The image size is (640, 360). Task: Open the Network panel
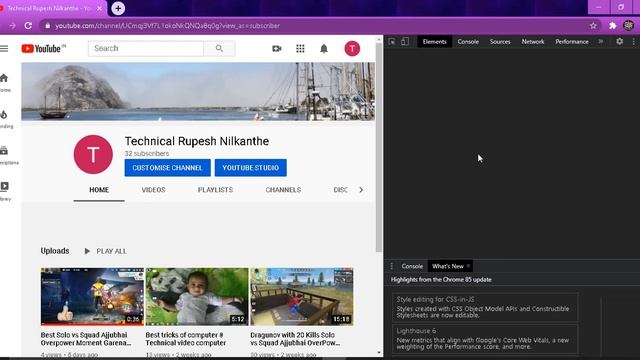533,42
